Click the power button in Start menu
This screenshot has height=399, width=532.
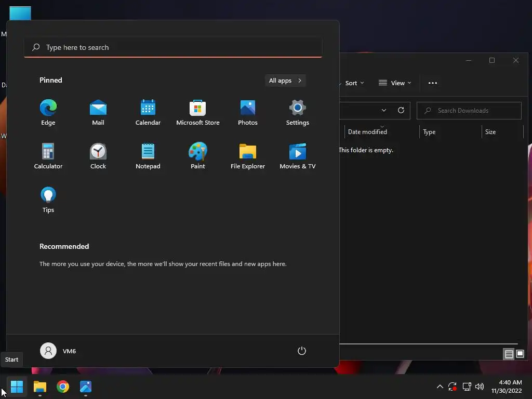point(302,351)
